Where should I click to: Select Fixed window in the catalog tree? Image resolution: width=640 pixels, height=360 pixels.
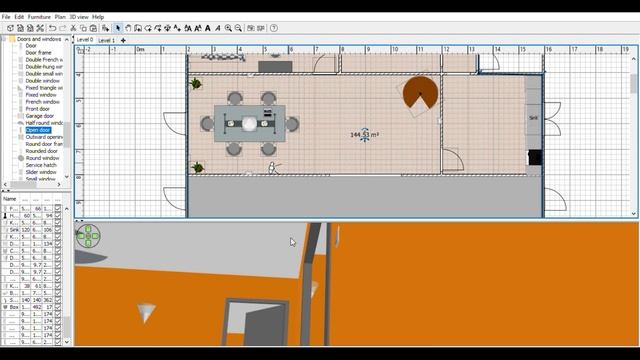point(41,95)
